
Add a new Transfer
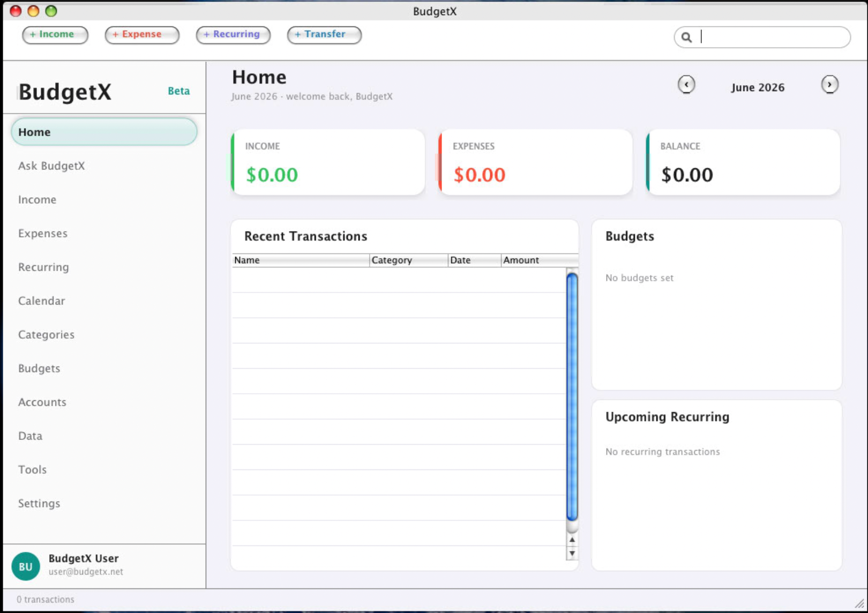[324, 35]
